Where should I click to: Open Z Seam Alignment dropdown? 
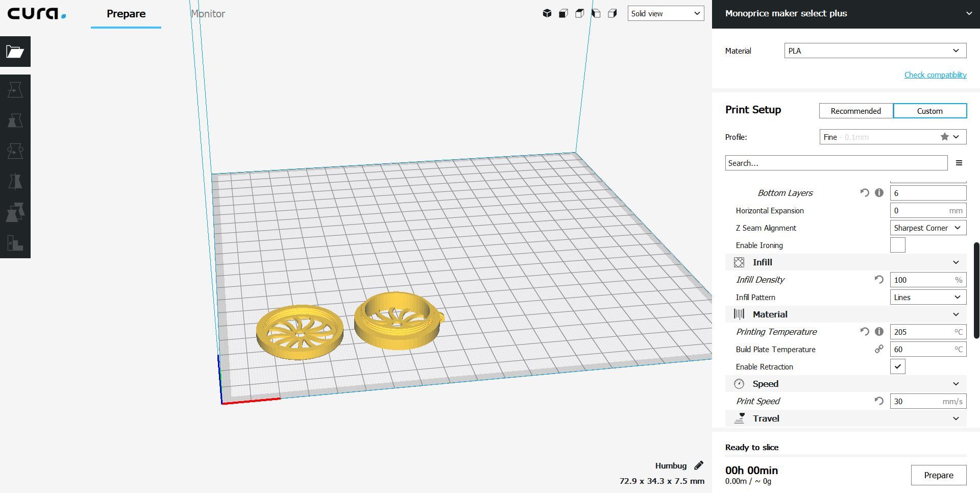pos(928,228)
